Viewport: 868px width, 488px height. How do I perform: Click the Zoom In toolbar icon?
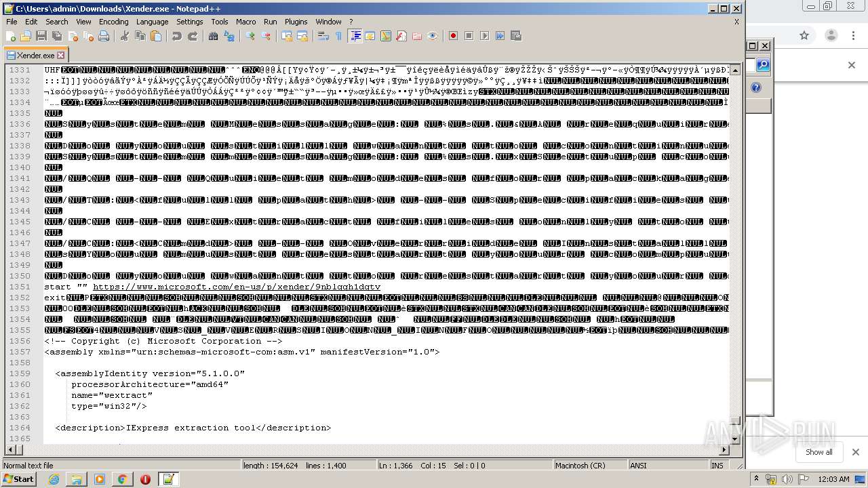pos(250,36)
